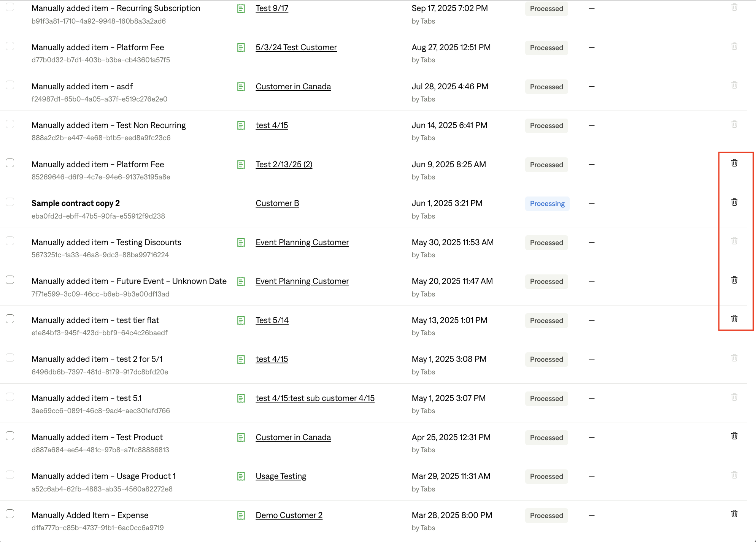Click document icon next to Usage Testing
The height and width of the screenshot is (542, 756).
click(x=241, y=476)
